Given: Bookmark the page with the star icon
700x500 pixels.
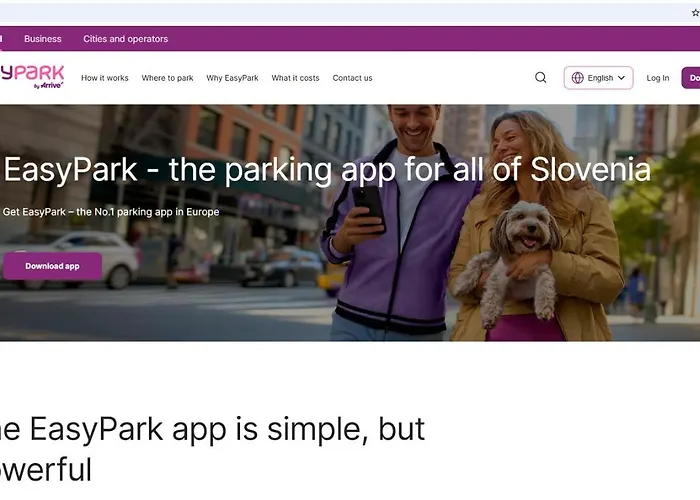Looking at the screenshot, I should 695,13.
